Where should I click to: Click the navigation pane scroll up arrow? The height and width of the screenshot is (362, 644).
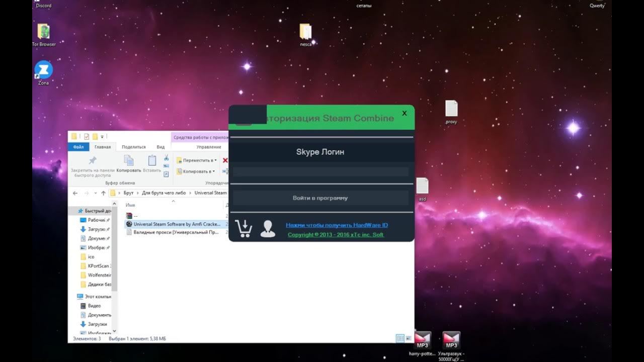115,203
